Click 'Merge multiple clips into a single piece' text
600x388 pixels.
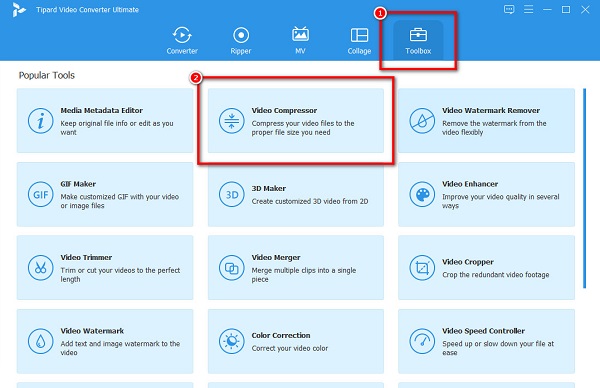click(x=304, y=275)
